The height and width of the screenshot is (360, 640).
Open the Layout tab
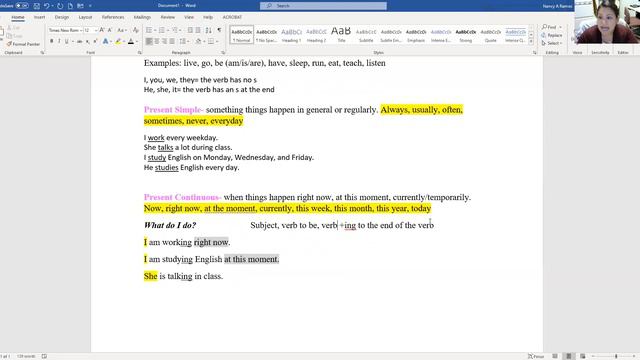85,17
